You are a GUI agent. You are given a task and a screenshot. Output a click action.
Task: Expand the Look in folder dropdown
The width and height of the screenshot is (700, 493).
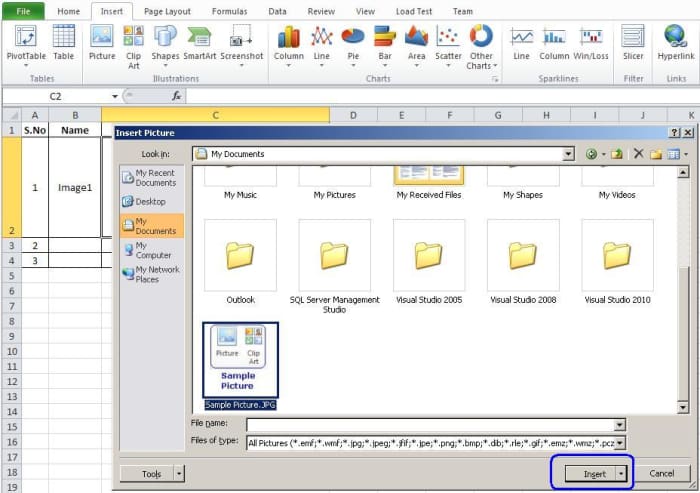[x=568, y=154]
